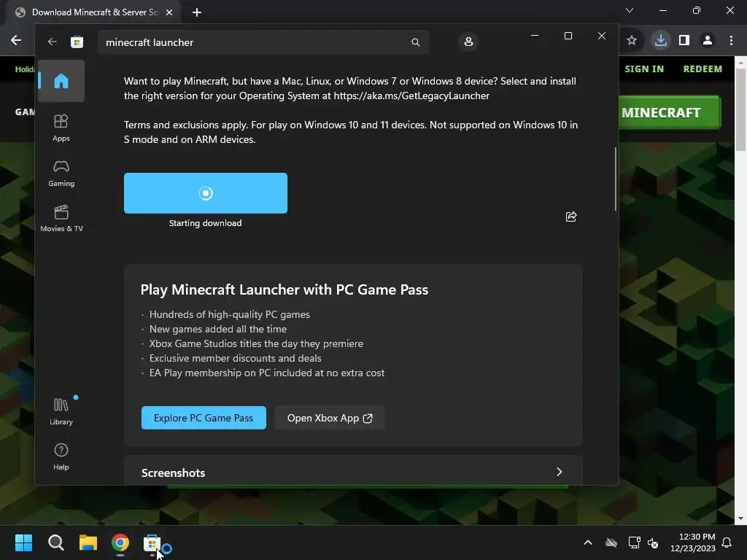Go back in Microsoft Store

tap(52, 42)
